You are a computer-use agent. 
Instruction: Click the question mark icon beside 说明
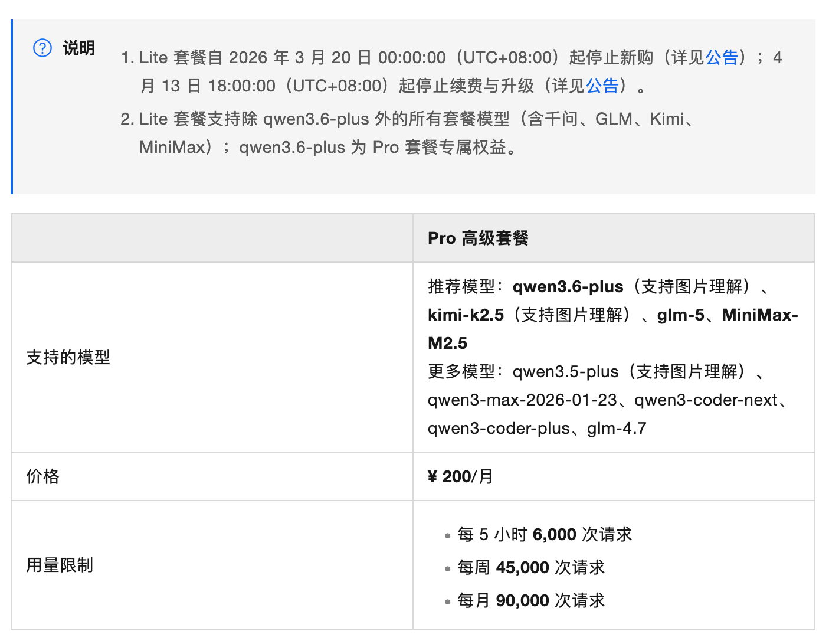42,48
